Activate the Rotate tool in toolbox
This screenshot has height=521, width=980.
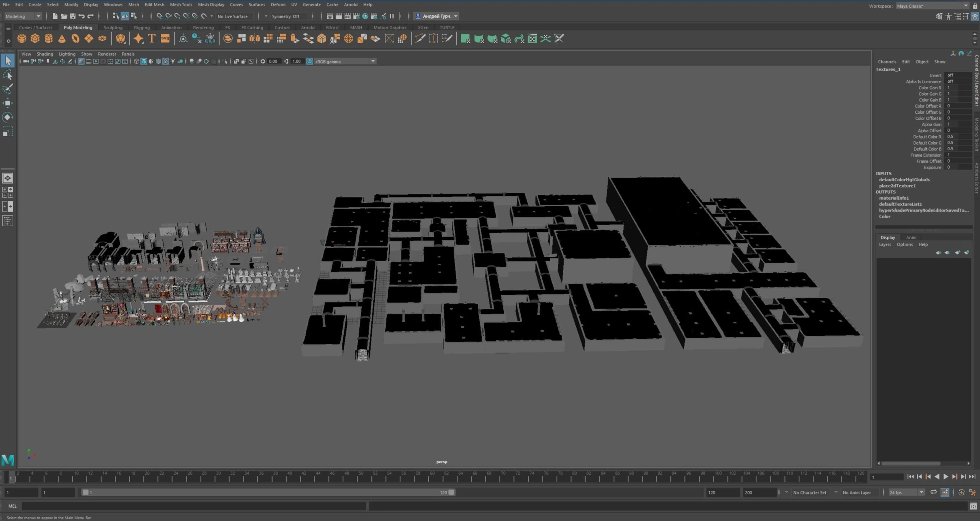pos(8,117)
